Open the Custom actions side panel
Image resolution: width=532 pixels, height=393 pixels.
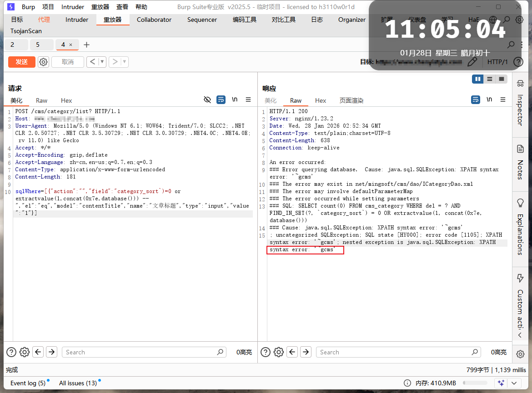tap(520, 301)
